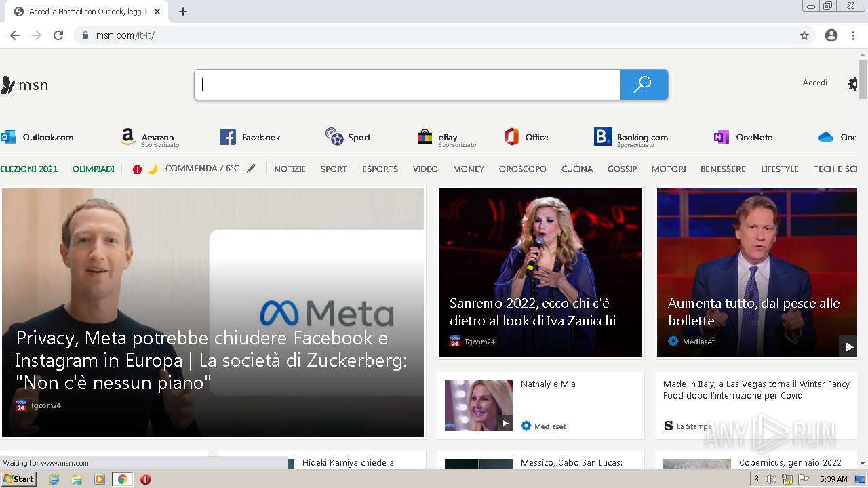Go to the OROSCOPO section
868x488 pixels.
tap(522, 169)
